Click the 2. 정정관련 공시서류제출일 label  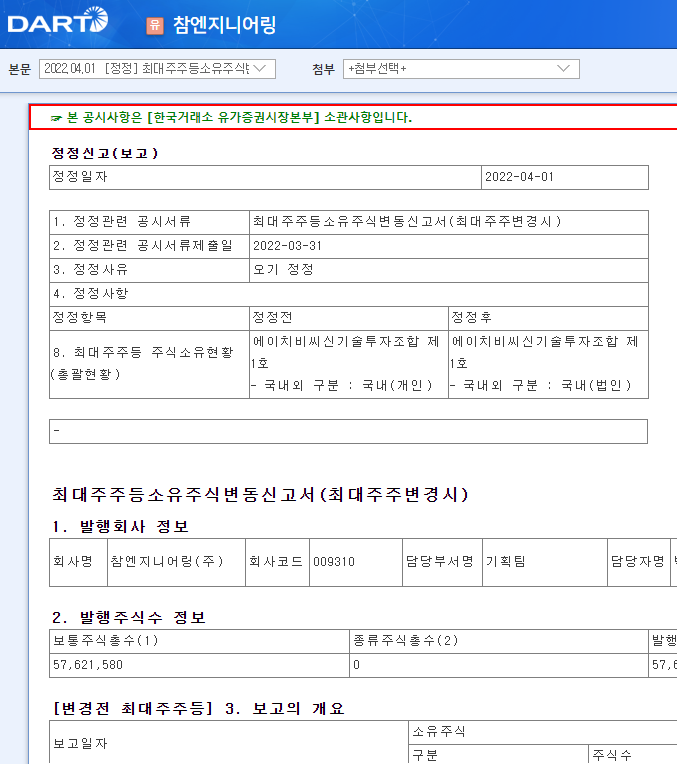point(149,246)
